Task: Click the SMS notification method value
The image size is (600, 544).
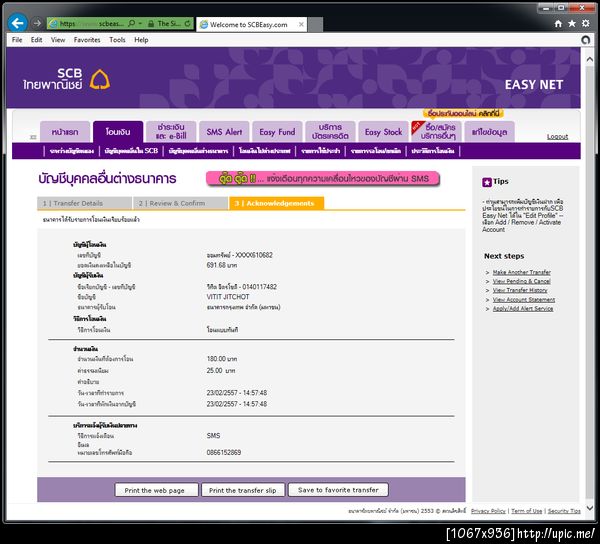Action: pos(214,436)
